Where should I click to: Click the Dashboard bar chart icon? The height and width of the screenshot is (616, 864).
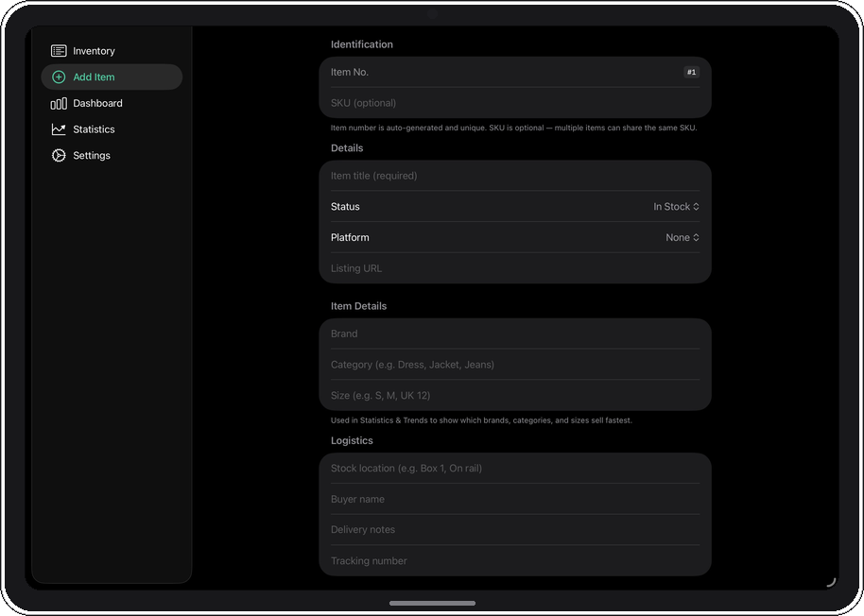click(x=59, y=104)
